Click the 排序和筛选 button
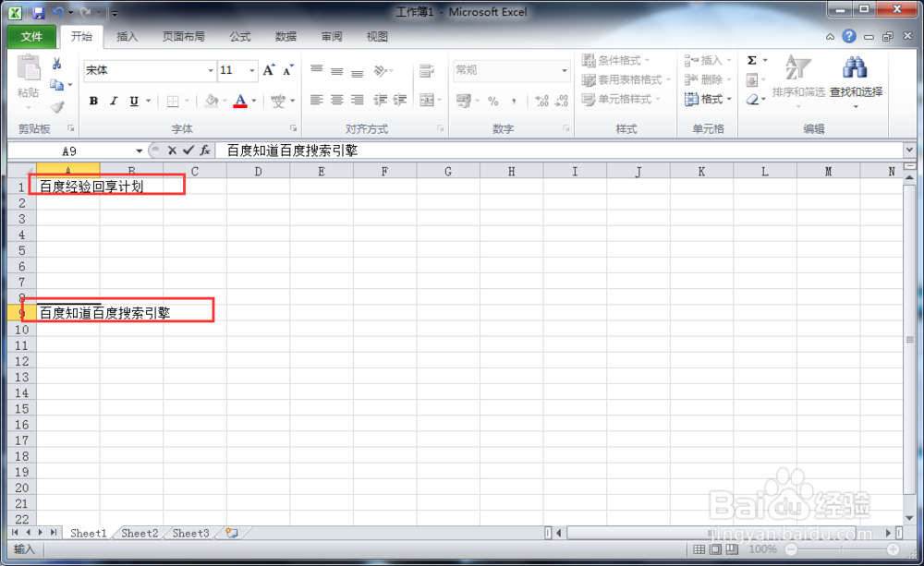 coord(798,80)
